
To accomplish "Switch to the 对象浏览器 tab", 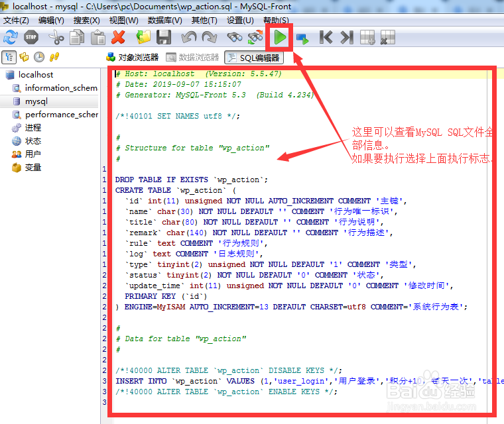I will pyautogui.click(x=133, y=58).
